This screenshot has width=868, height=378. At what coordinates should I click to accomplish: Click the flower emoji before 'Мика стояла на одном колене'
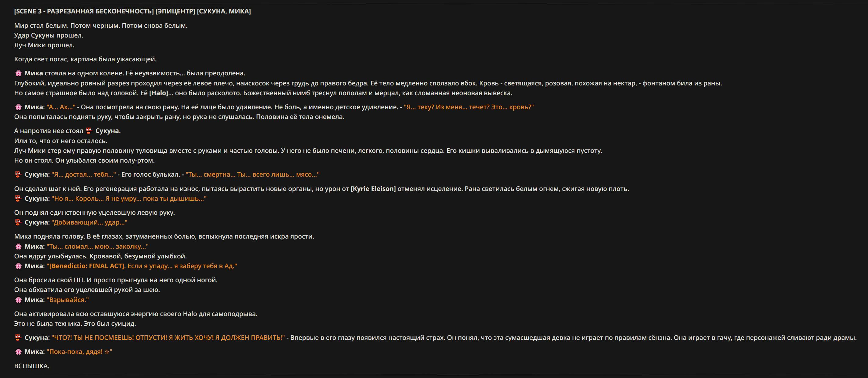(18, 73)
